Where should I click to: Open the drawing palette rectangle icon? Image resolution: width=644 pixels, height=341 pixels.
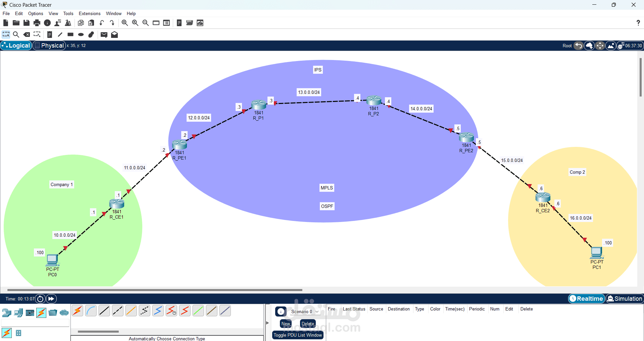(x=156, y=23)
